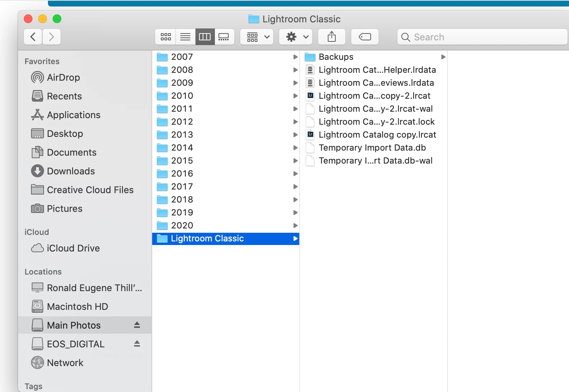Go back with the back arrow button

33,37
